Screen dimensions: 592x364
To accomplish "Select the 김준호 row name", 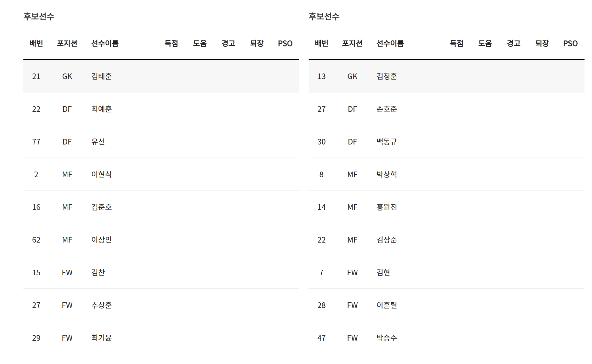I will pos(101,207).
